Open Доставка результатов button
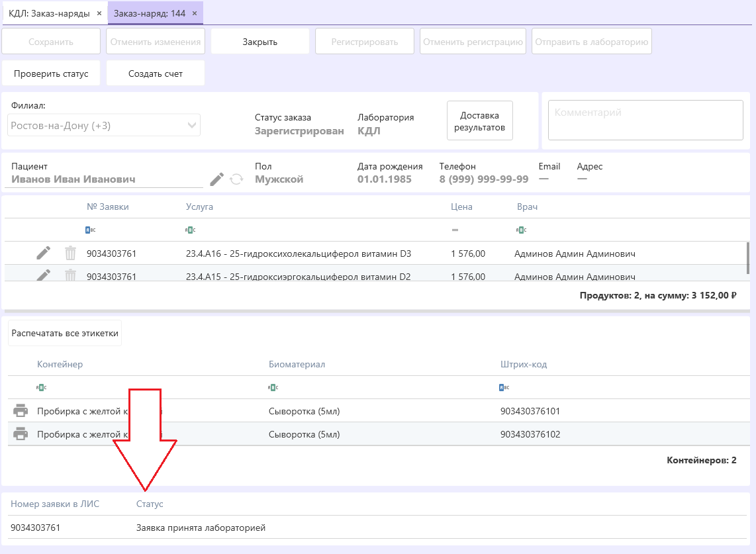Image resolution: width=756 pixels, height=554 pixels. [480, 120]
